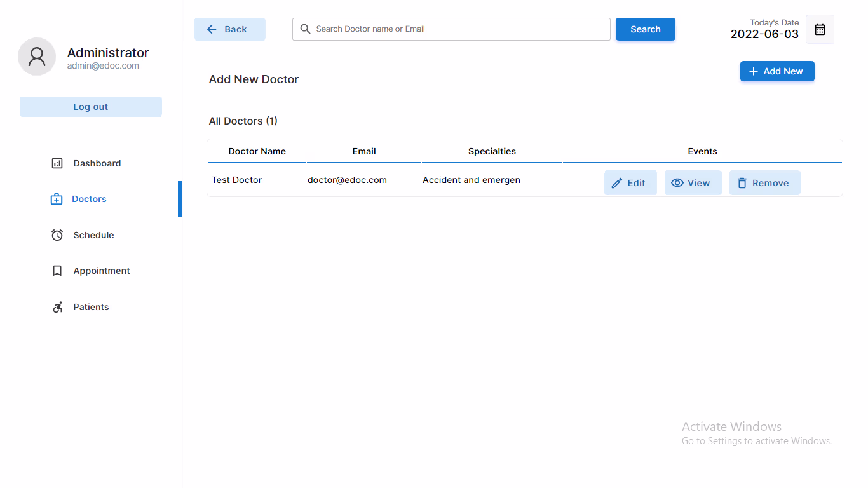Remove the Test Doctor entry
The width and height of the screenshot is (868, 488).
(x=765, y=183)
